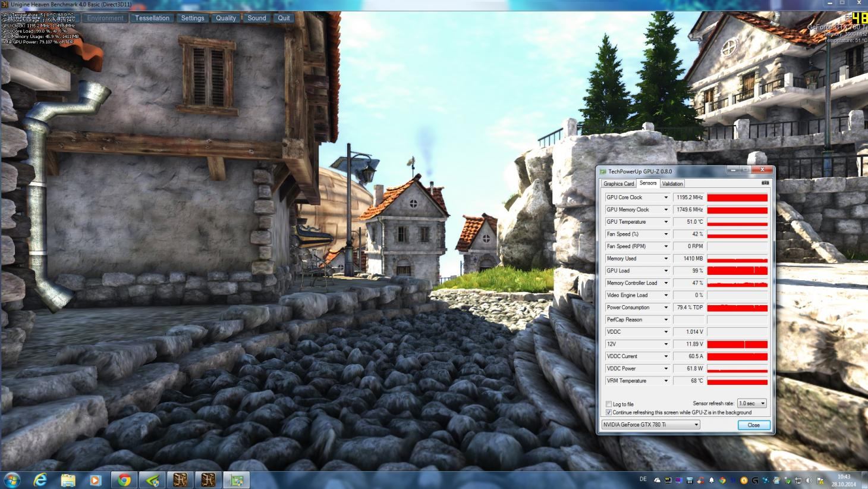Expand the GPU Temperature sensor dropdown

[666, 222]
